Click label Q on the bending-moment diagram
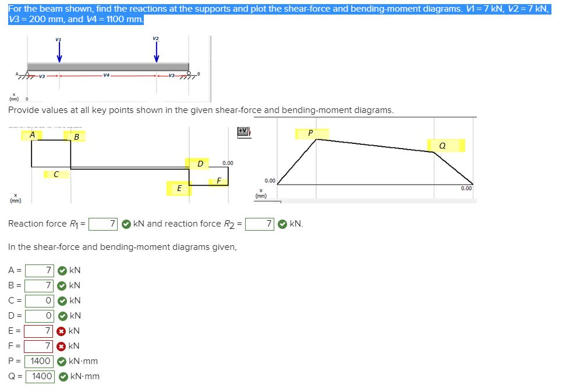The width and height of the screenshot is (566, 392). coord(441,144)
